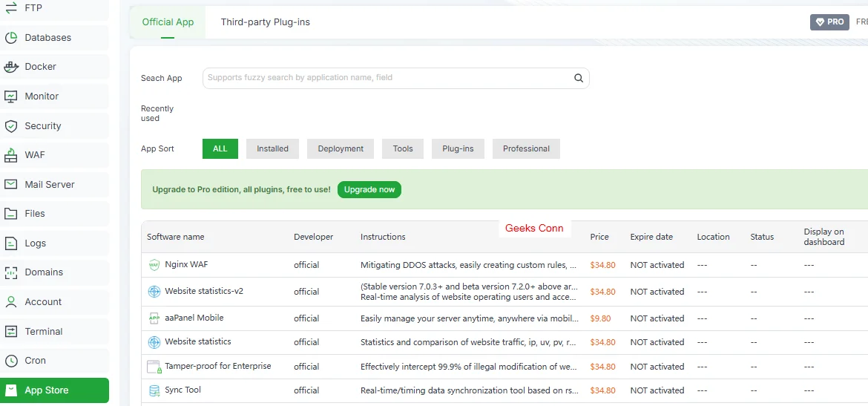Open the Mail Server section

point(49,185)
